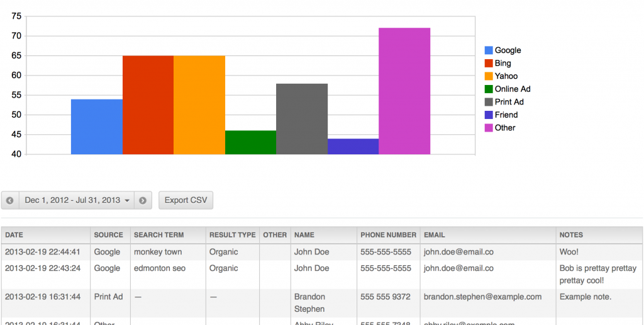Screen dimensions: 644x325
Task: Sort by the OTHER column header
Action: tap(275, 235)
